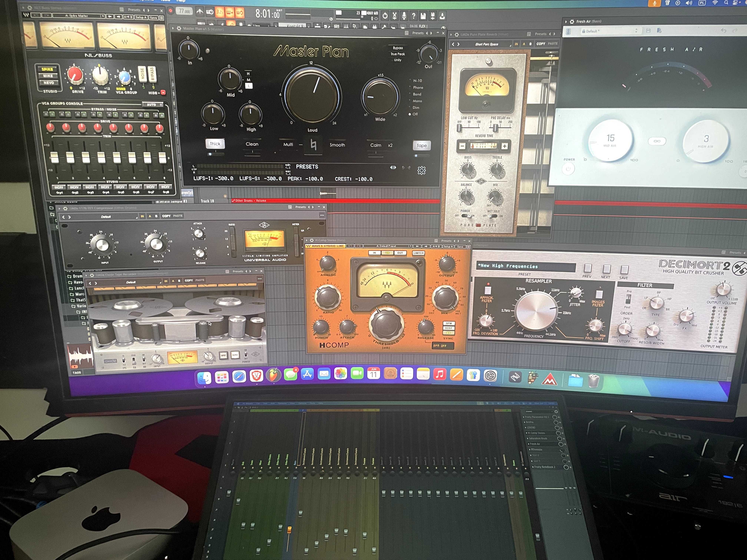Click the Pure Plate Reverb time plus button

click(x=504, y=146)
